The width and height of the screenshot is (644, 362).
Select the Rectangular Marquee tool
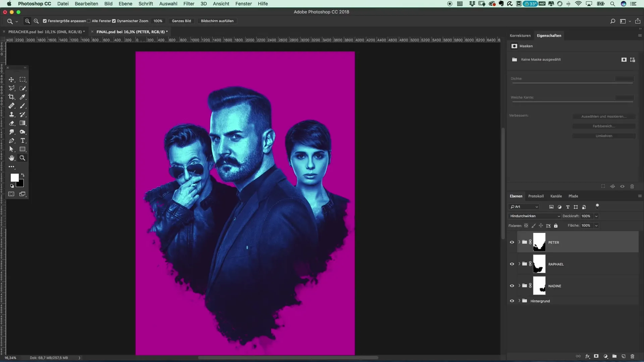pos(22,79)
